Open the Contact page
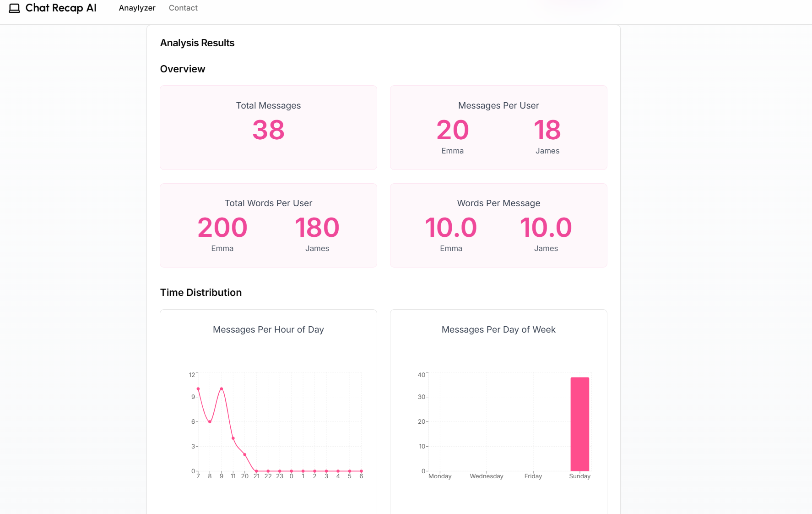Viewport: 812px width, 514px height. pyautogui.click(x=183, y=8)
